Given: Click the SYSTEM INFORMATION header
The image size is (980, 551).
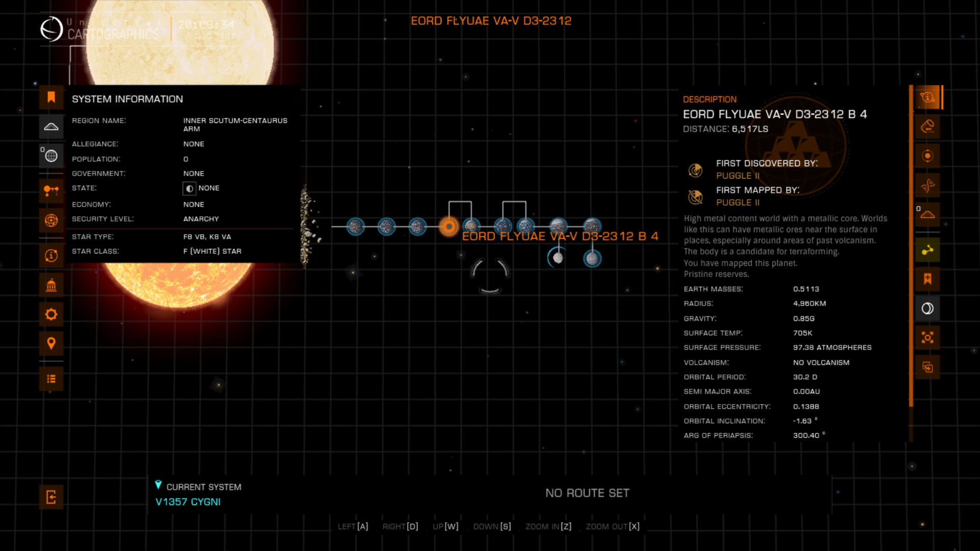Looking at the screenshot, I should (x=127, y=99).
